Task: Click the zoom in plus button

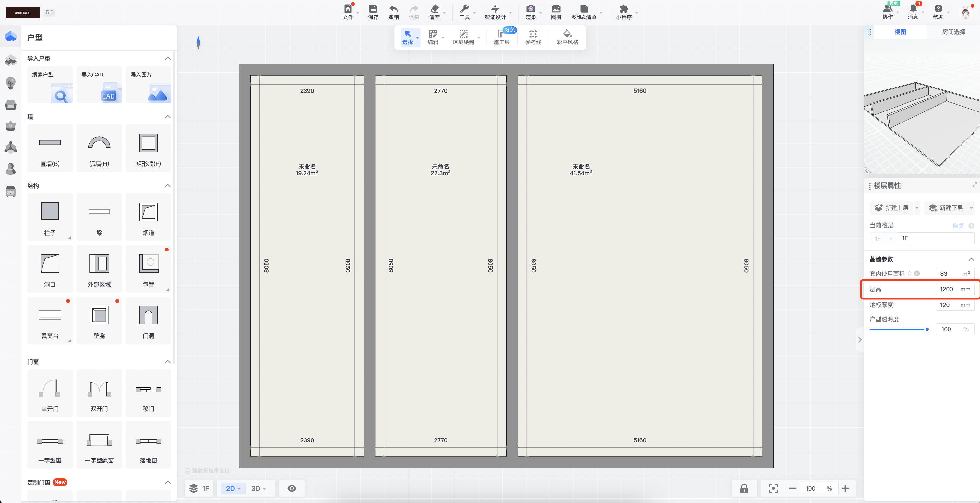Action: point(845,488)
